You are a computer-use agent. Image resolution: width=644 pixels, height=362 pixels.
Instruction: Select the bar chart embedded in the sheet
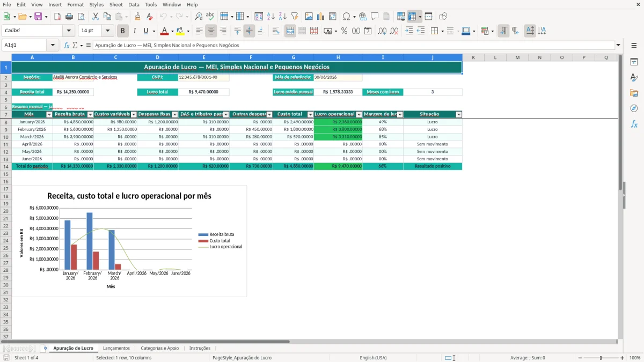tap(129, 241)
